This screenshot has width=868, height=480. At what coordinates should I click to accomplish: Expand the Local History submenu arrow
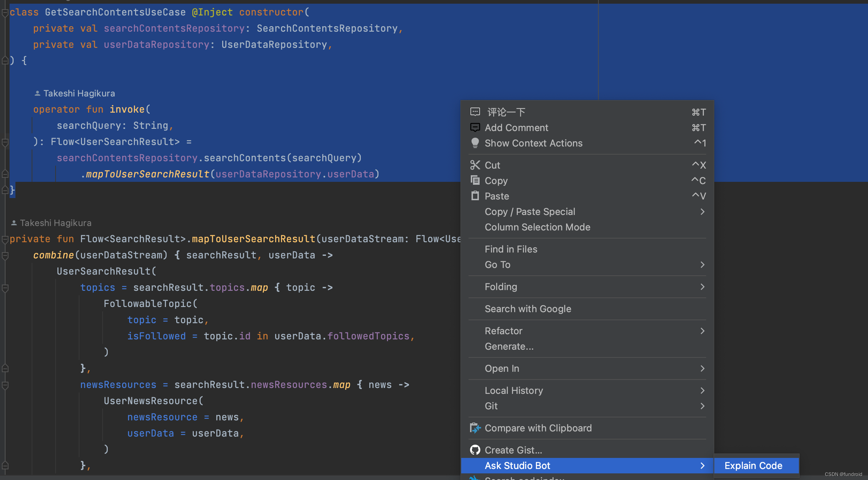[702, 391]
